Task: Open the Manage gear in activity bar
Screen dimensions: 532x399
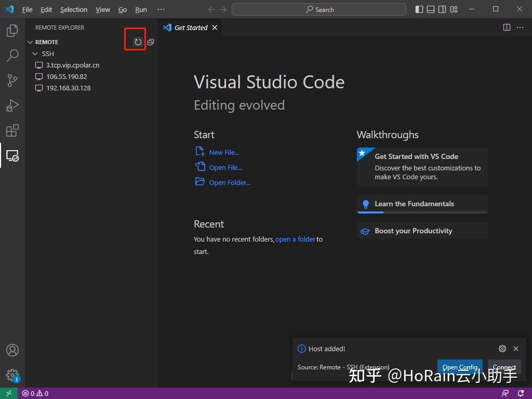Action: pyautogui.click(x=12, y=375)
